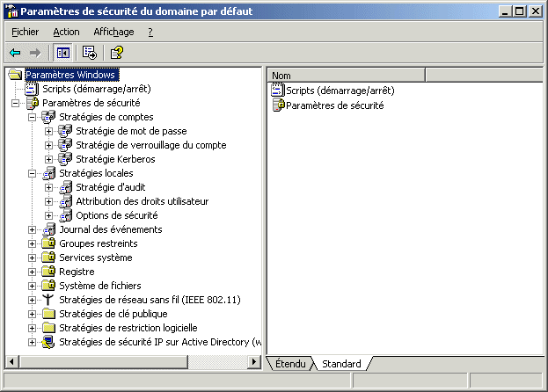Viewport: 548px width, 392px height.
Task: Click the tree pane horizontal scrollbar right arrow
Action: click(256, 362)
